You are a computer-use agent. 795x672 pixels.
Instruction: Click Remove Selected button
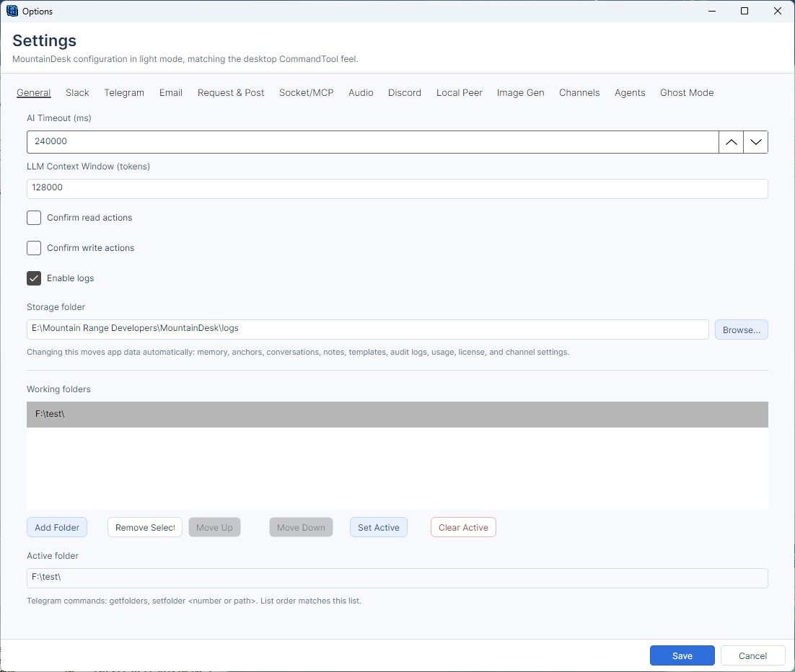point(144,527)
